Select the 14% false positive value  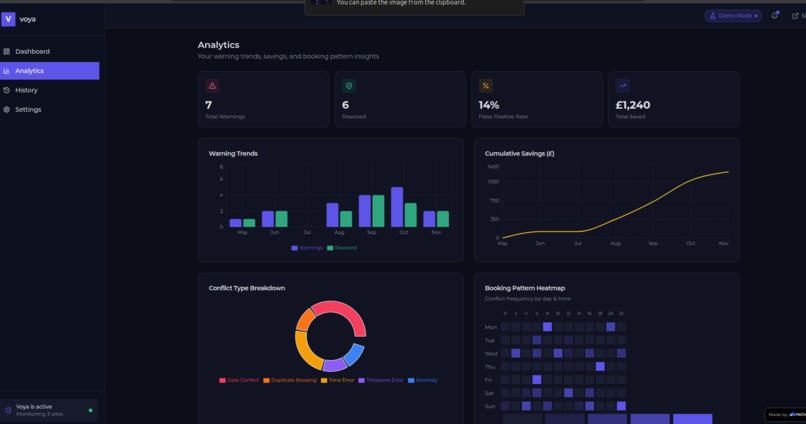[489, 105]
